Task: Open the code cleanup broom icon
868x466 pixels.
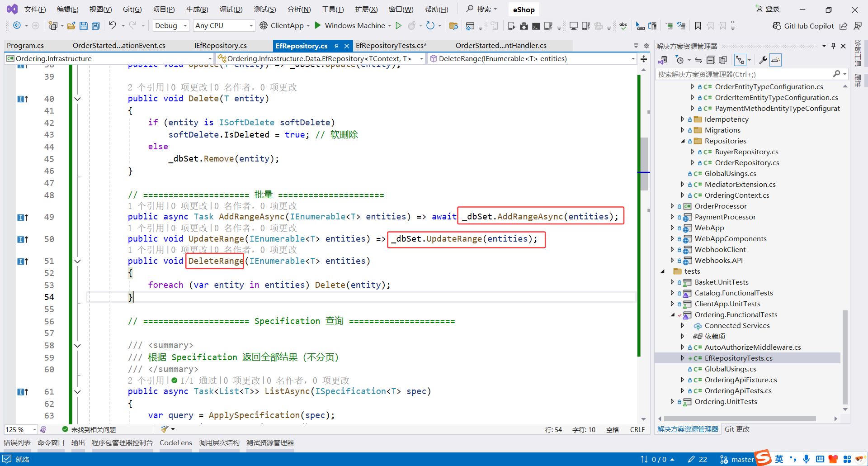Action: coord(165,429)
